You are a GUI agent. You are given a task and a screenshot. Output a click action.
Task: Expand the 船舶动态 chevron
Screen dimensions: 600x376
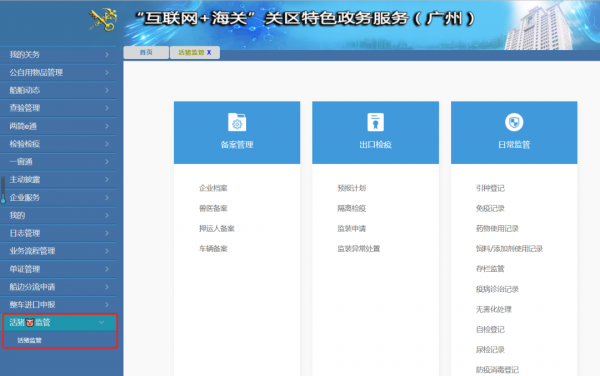pos(107,90)
